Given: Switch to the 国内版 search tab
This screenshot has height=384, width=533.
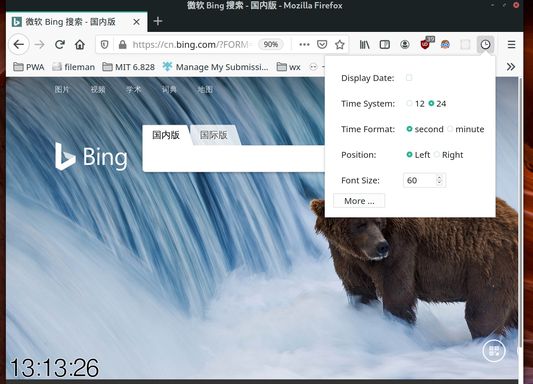Looking at the screenshot, I should (166, 135).
